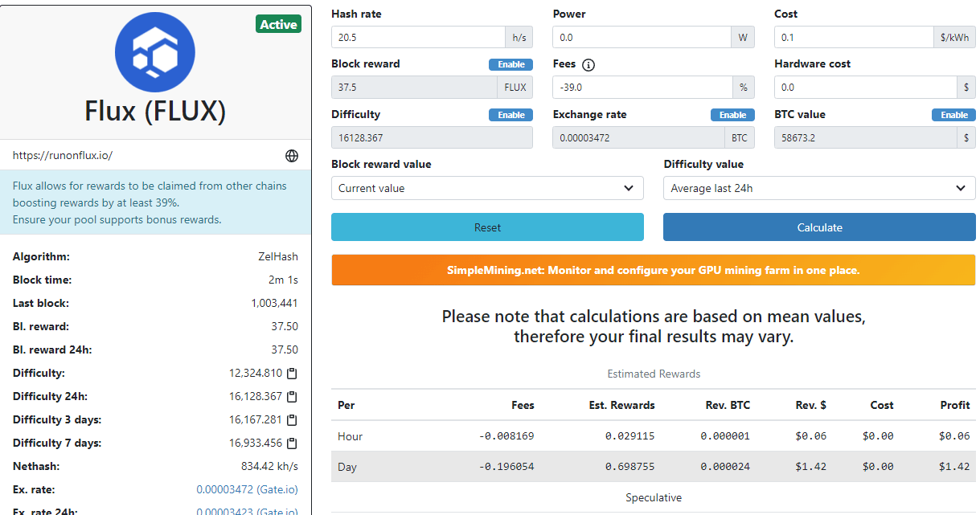
Task: Click the Fees info icon
Action: pos(588,65)
